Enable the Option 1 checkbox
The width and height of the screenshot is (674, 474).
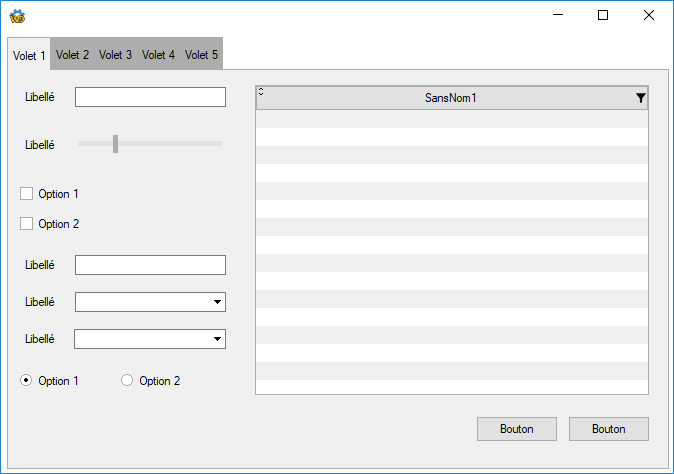(x=27, y=194)
